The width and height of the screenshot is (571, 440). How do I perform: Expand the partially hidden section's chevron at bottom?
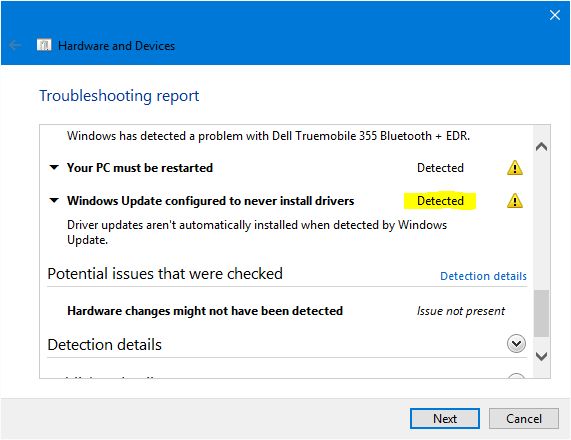tap(516, 376)
